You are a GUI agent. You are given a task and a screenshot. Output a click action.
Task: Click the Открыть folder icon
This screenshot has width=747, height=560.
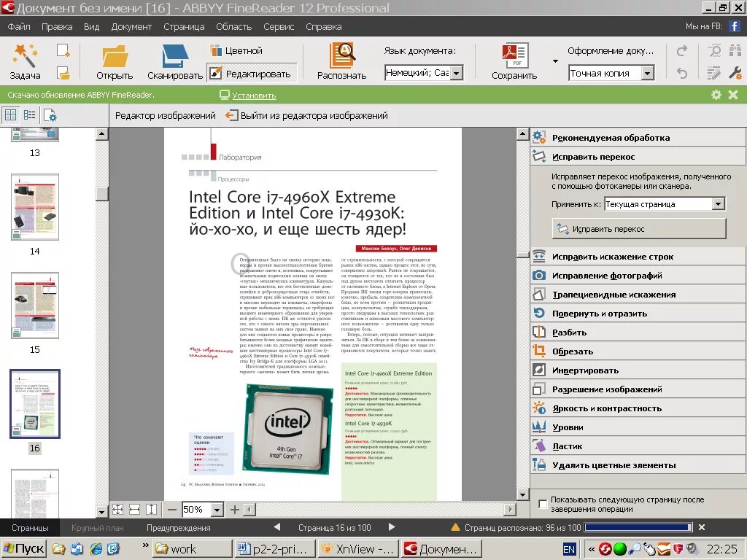coord(115,61)
